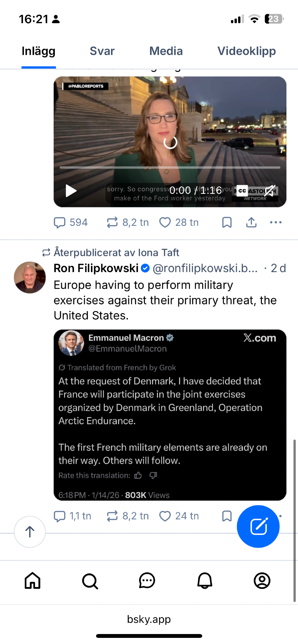Viewport: 298px width, 644px height.
Task: Open the three-dot menu on video post
Action: 276,222
